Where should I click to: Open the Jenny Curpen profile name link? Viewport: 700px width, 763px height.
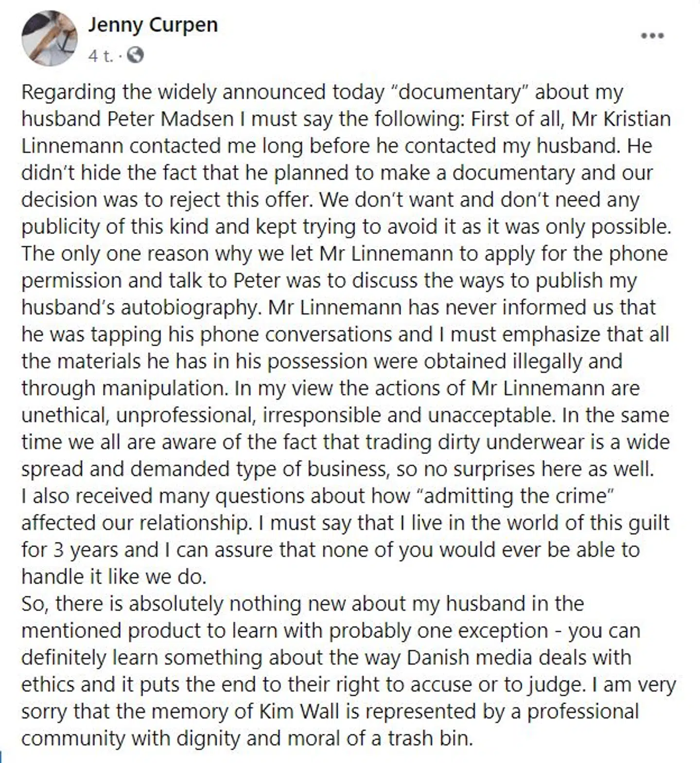click(x=153, y=25)
